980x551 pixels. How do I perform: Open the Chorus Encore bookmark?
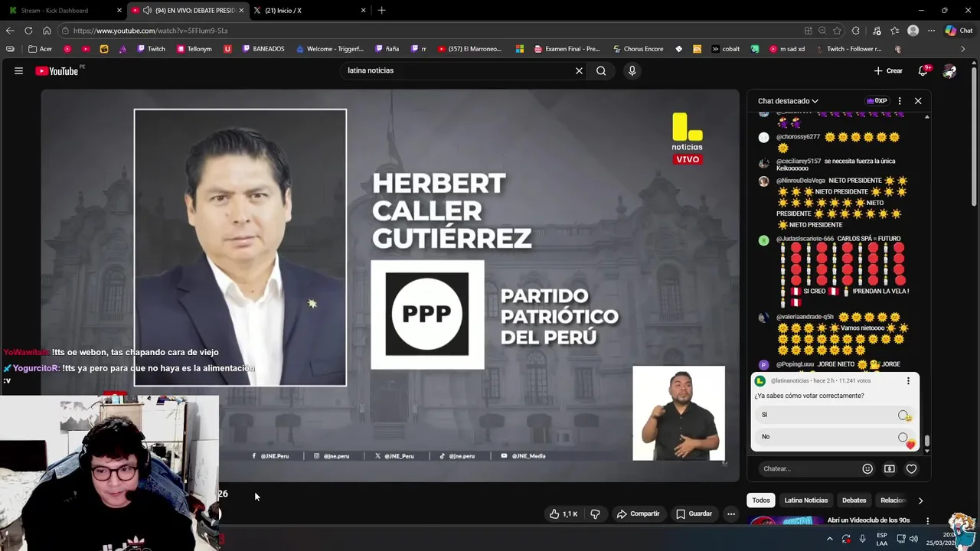pos(638,49)
